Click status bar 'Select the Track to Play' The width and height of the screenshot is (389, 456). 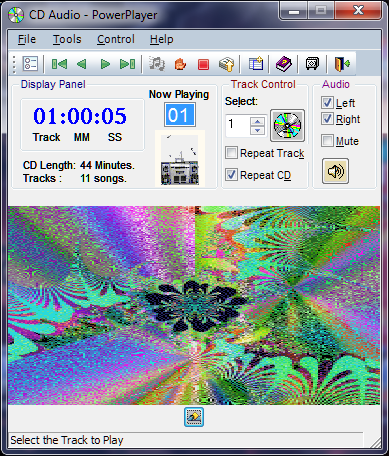pyautogui.click(x=67, y=440)
